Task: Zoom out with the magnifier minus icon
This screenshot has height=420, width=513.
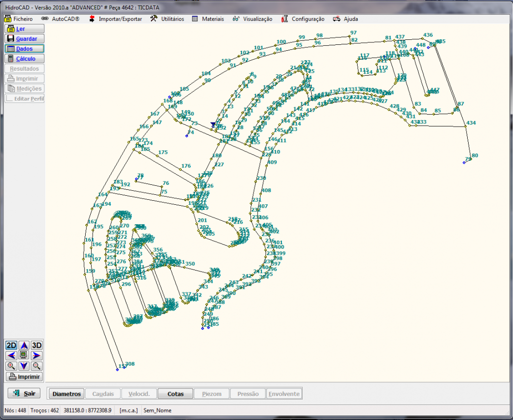Action: coord(36,366)
